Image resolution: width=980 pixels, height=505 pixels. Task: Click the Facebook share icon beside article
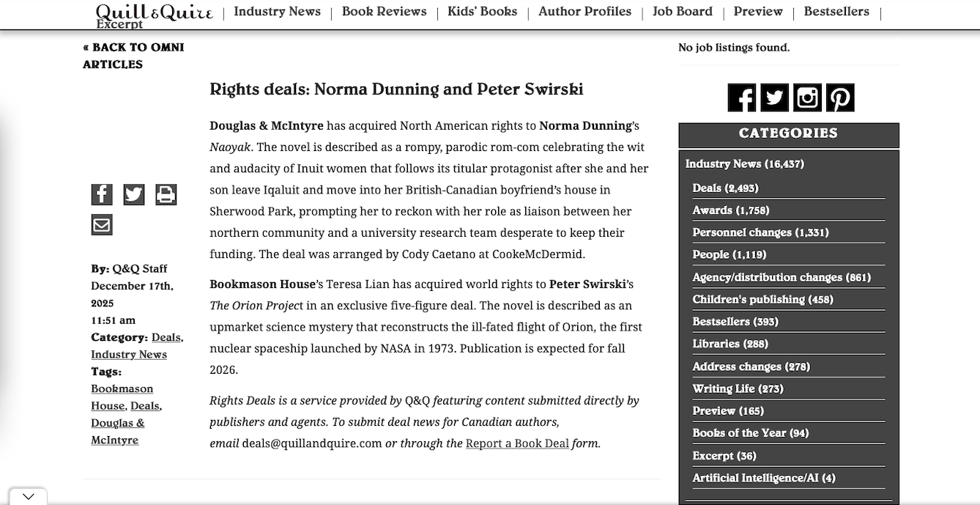coord(102,194)
